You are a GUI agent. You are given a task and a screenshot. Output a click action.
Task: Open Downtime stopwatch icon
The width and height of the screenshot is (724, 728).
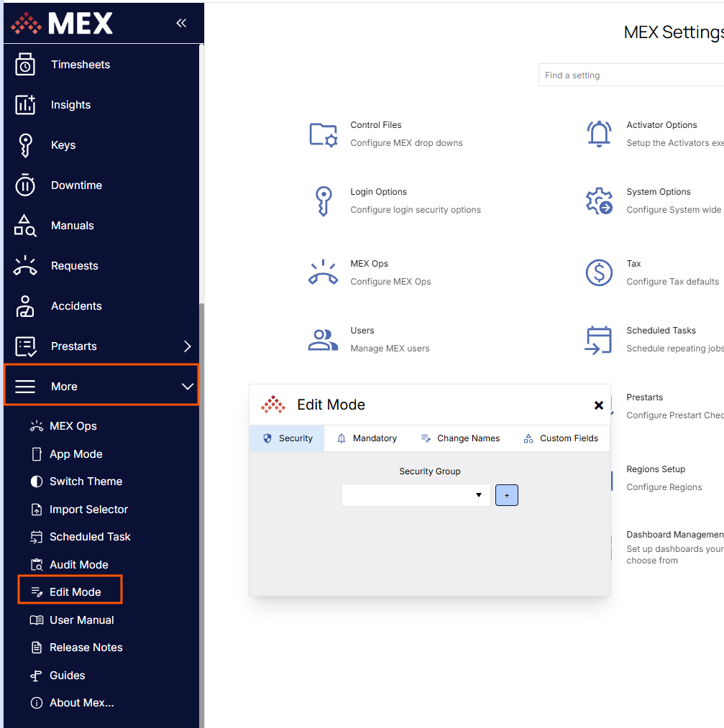pos(25,185)
